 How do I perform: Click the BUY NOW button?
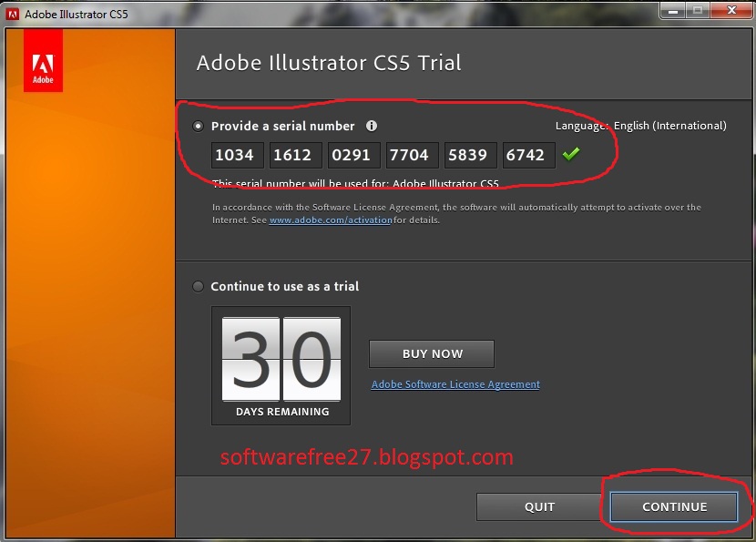tap(432, 354)
